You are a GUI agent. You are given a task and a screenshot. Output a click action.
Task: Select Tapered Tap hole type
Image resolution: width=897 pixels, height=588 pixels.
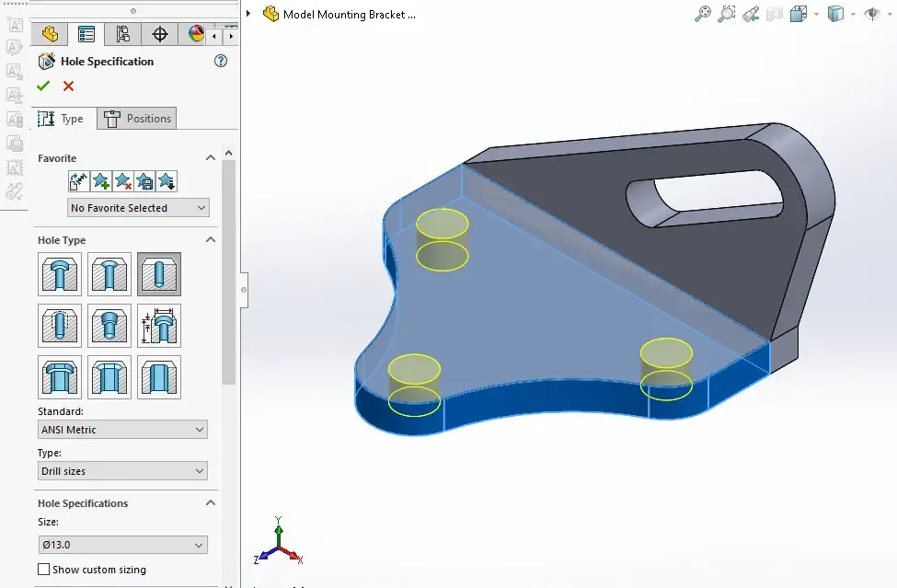click(109, 326)
